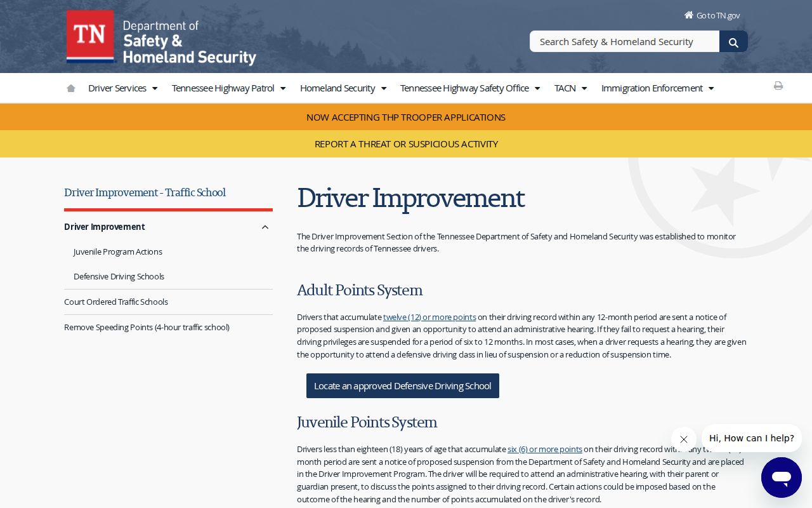Click the 'Hi, How can I help?' chat message

752,438
